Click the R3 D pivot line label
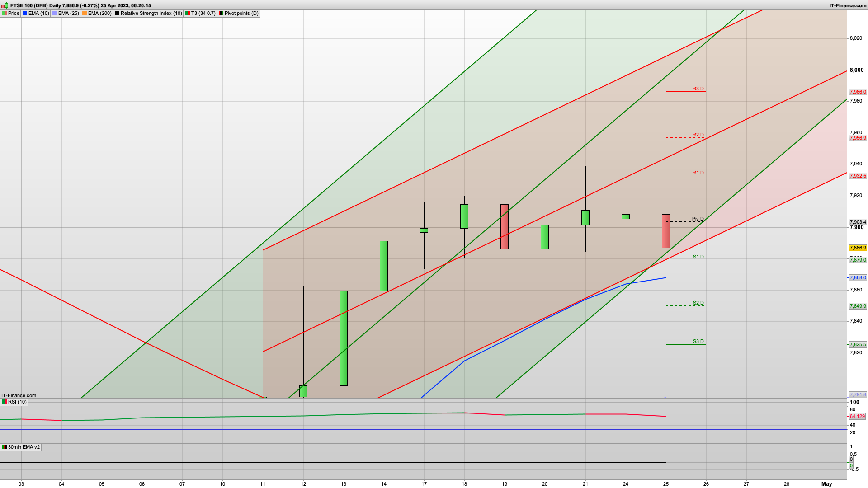 (x=698, y=89)
